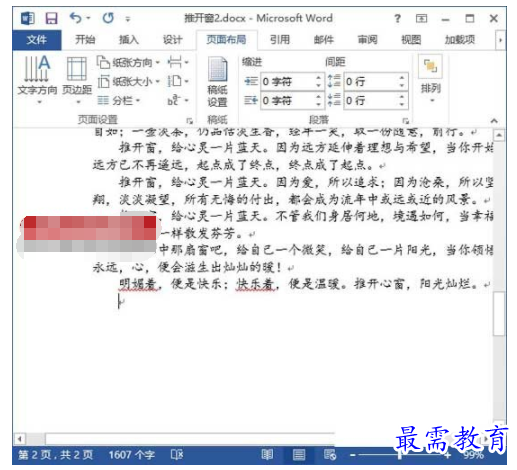
Task: Open the 文字方向 text direction menu
Action: (37, 80)
